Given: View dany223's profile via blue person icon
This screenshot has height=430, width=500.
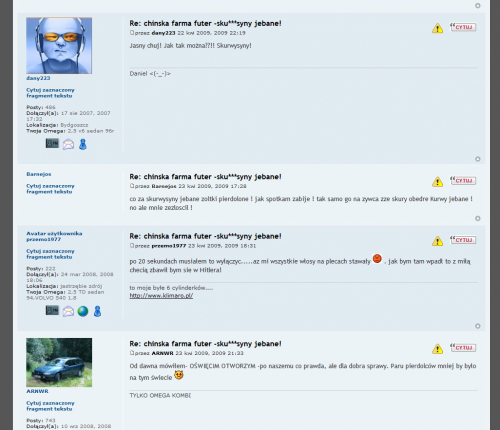Looking at the screenshot, I should tap(83, 144).
